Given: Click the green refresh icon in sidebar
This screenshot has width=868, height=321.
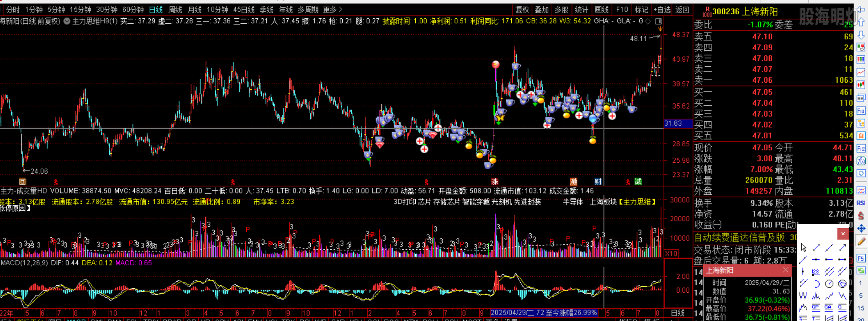Looking at the screenshot, I should [861, 270].
